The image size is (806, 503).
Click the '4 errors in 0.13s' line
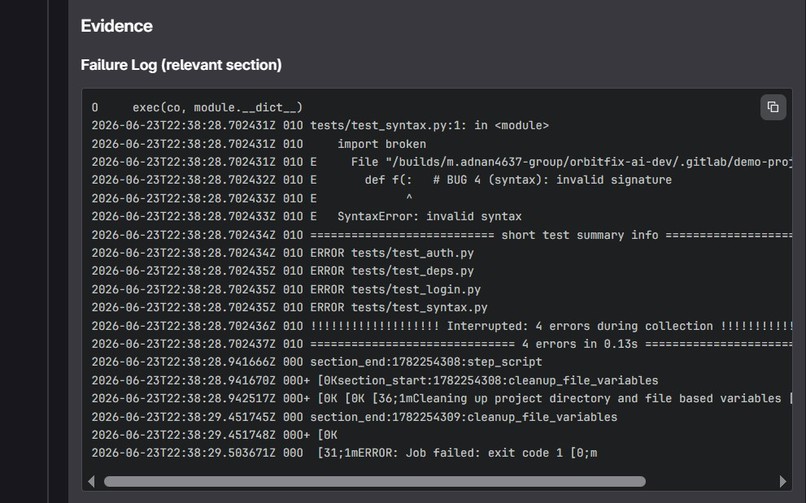click(442, 344)
